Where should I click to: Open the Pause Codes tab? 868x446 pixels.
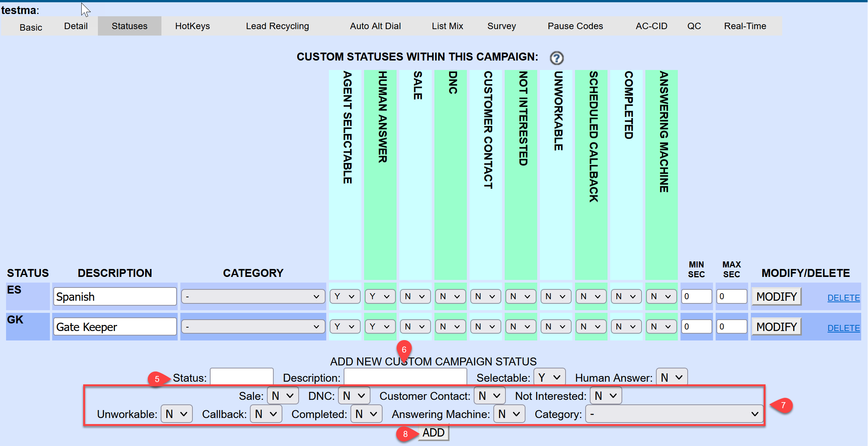[x=575, y=26]
